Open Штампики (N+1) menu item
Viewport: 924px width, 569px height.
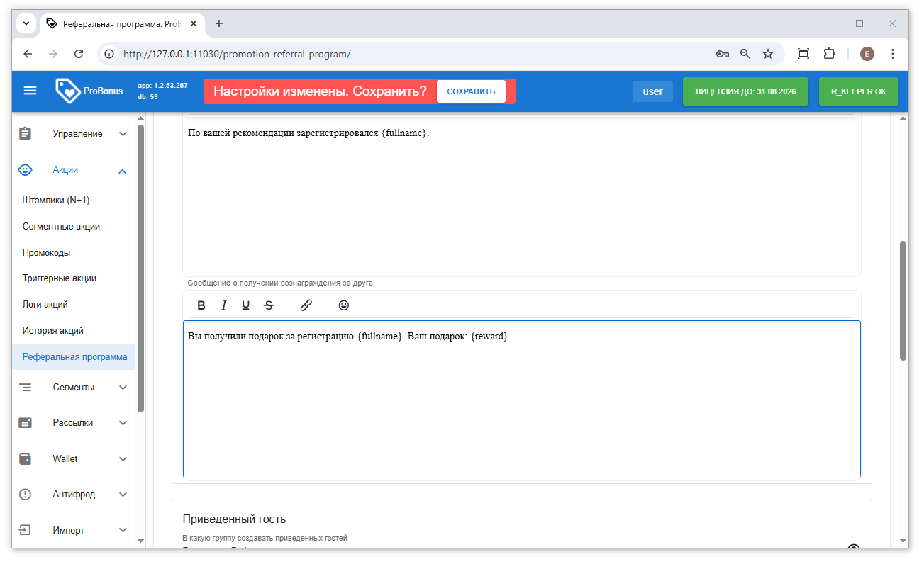pos(56,201)
